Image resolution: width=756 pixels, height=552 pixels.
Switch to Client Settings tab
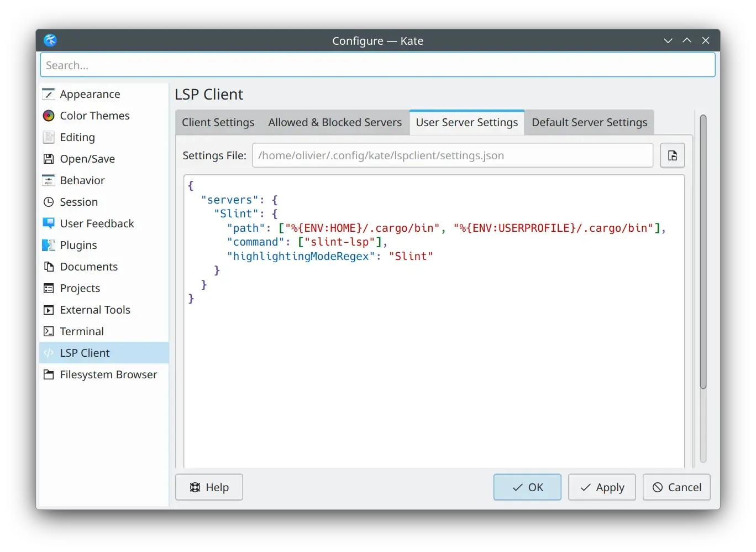tap(218, 122)
